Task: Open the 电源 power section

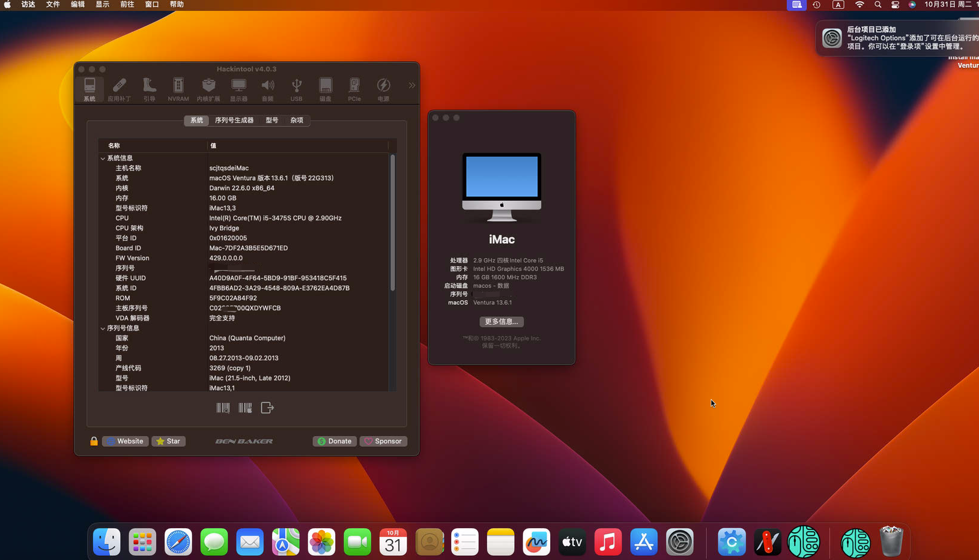Action: pyautogui.click(x=383, y=89)
